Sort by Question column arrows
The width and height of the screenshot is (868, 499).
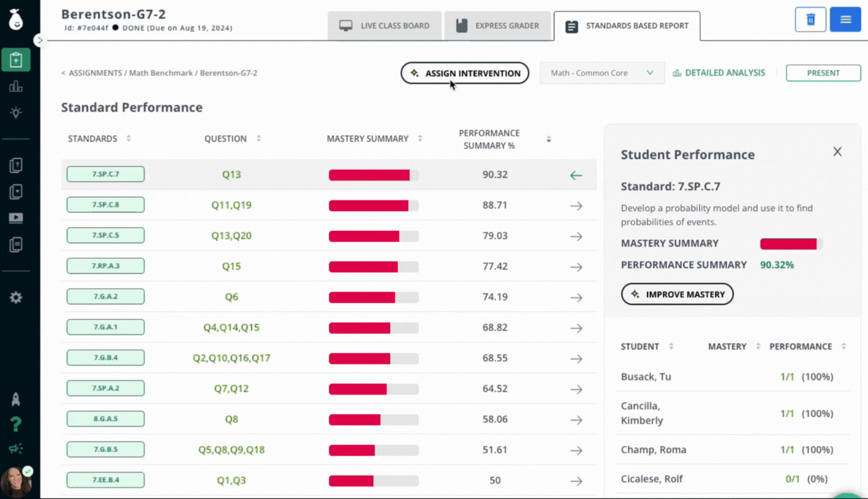tap(258, 138)
